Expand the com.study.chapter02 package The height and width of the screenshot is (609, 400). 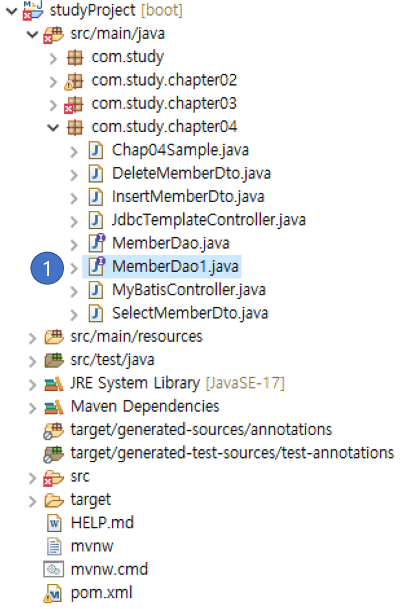(53, 82)
